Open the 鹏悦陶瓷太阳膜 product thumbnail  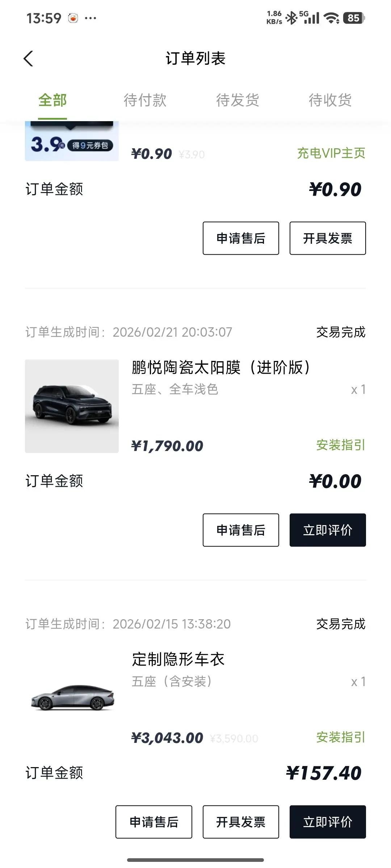[72, 406]
